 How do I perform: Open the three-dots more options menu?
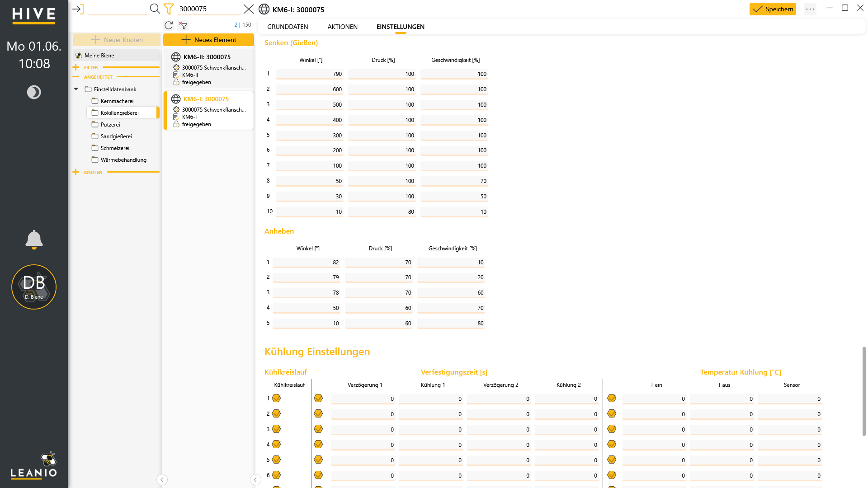pyautogui.click(x=810, y=9)
